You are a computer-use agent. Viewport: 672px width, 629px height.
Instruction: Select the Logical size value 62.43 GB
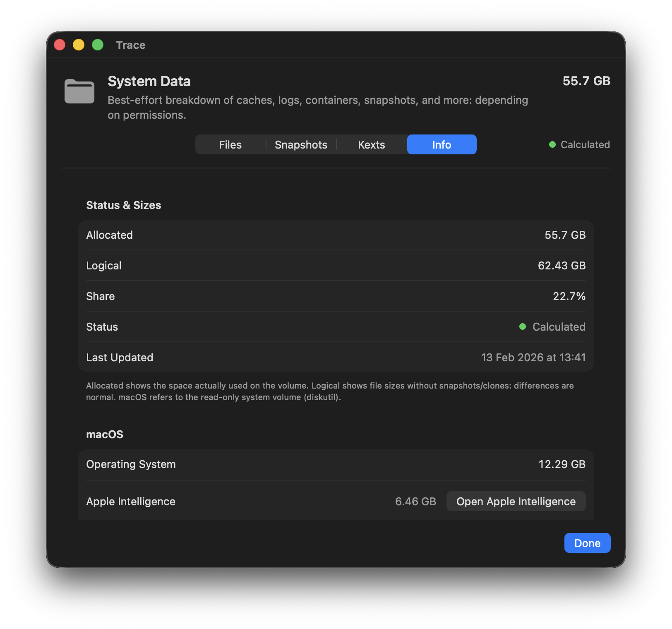pos(562,266)
